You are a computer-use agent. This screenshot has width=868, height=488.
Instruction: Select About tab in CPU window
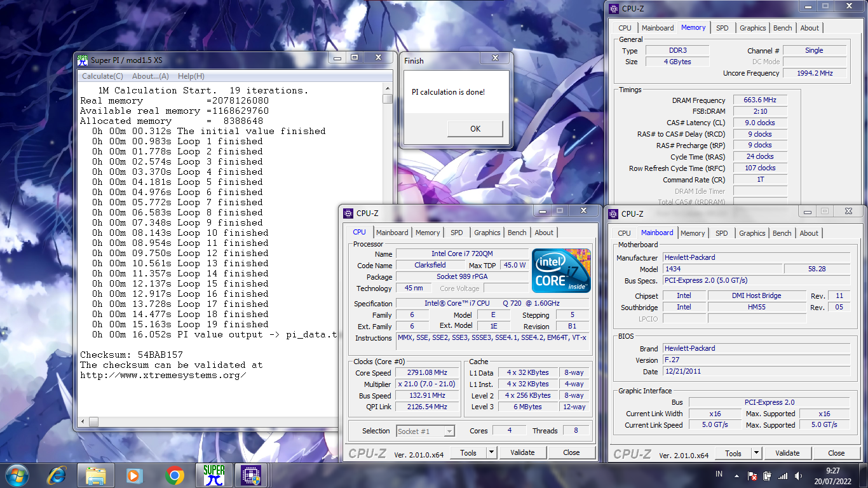[544, 233]
